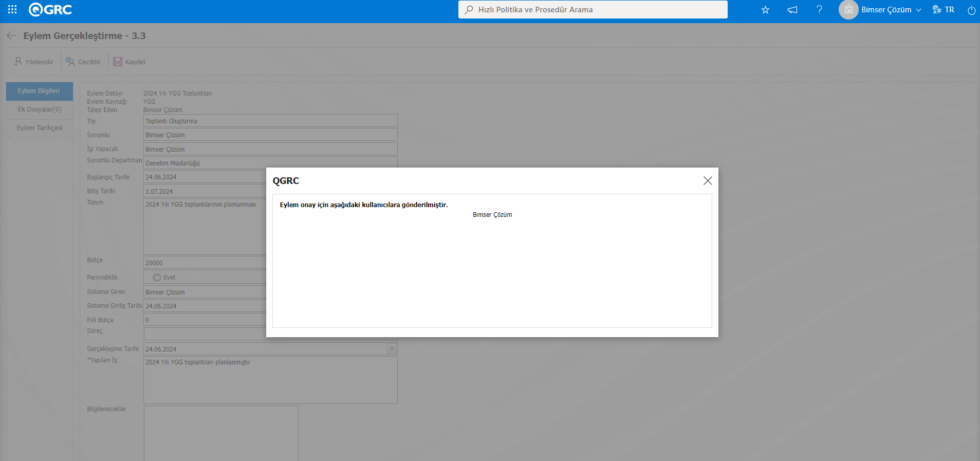The width and height of the screenshot is (980, 461).
Task: Open help question mark icon
Action: coord(819,9)
